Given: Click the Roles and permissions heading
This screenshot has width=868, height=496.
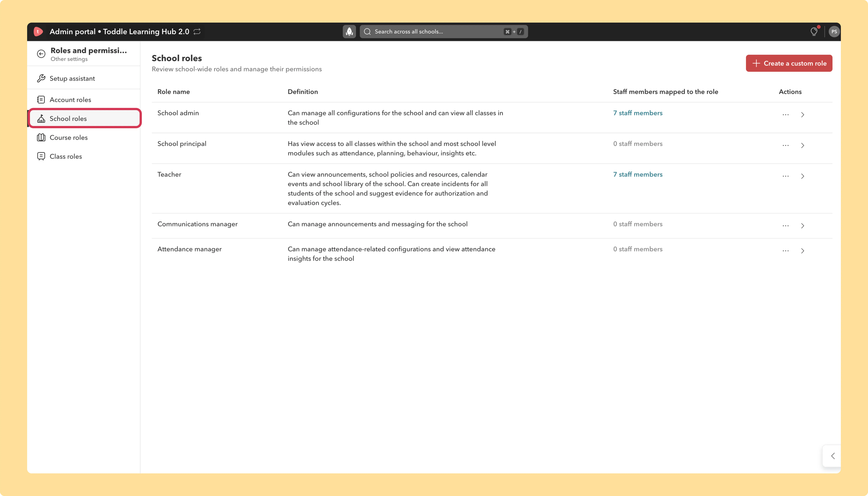Looking at the screenshot, I should pos(89,50).
